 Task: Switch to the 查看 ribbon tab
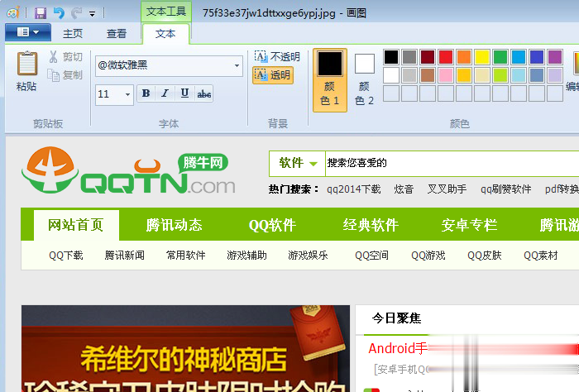click(117, 34)
